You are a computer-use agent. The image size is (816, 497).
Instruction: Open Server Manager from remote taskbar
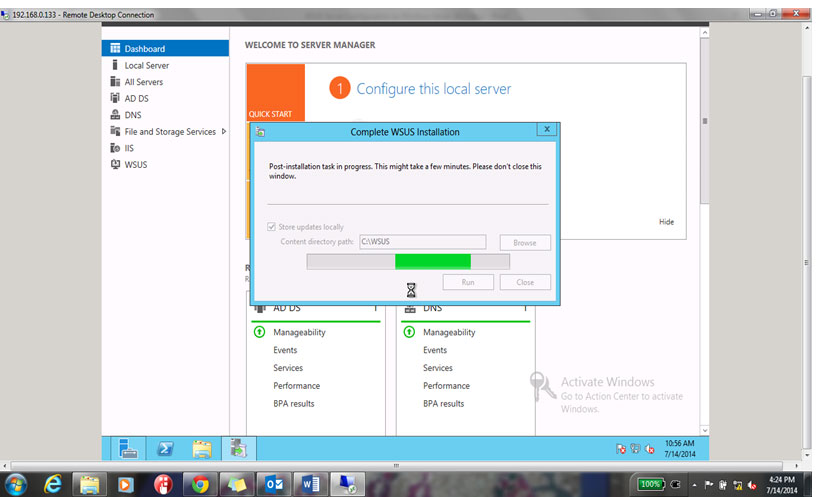[x=128, y=448]
